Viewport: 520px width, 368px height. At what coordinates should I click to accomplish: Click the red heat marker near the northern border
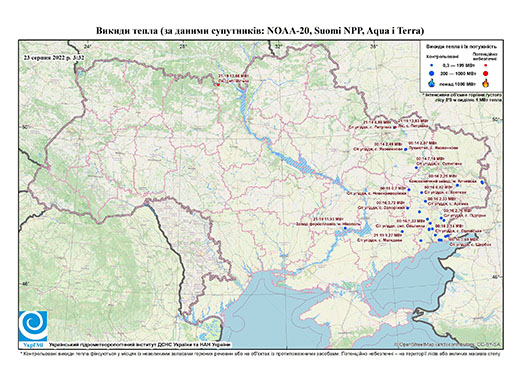pyautogui.click(x=218, y=85)
